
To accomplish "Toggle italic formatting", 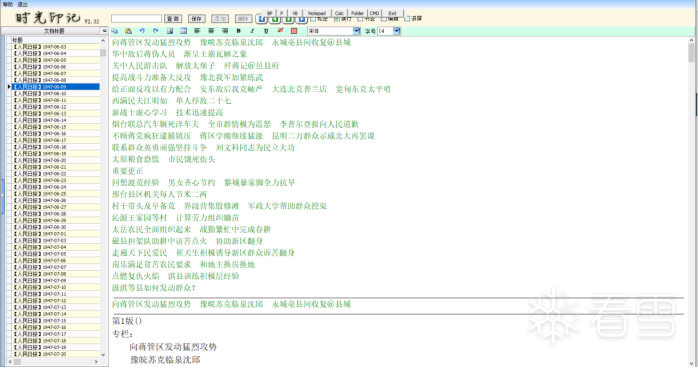I will 252,31.
